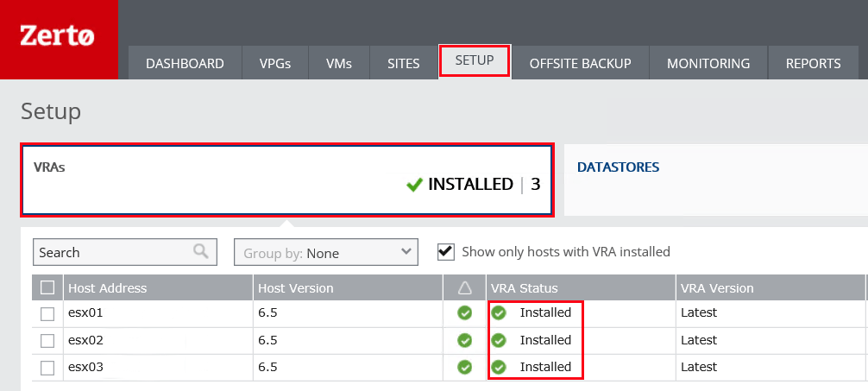Click host address esx03

pos(85,367)
